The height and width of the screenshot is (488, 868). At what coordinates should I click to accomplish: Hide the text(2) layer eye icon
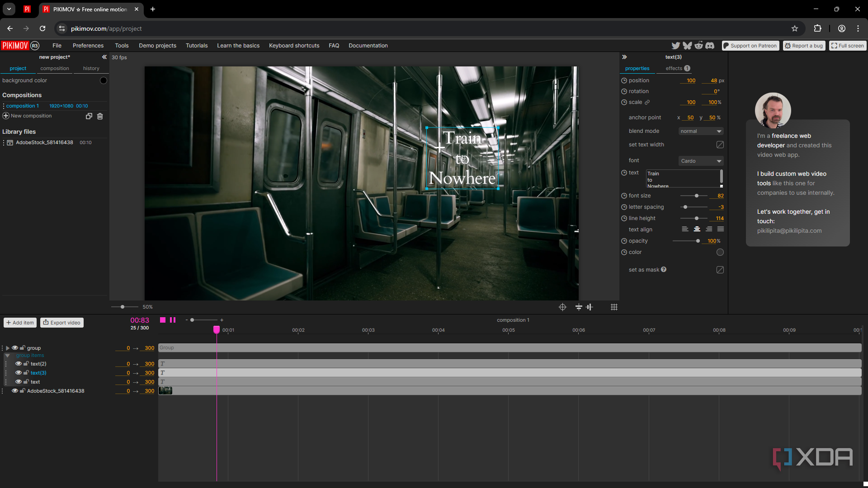19,364
